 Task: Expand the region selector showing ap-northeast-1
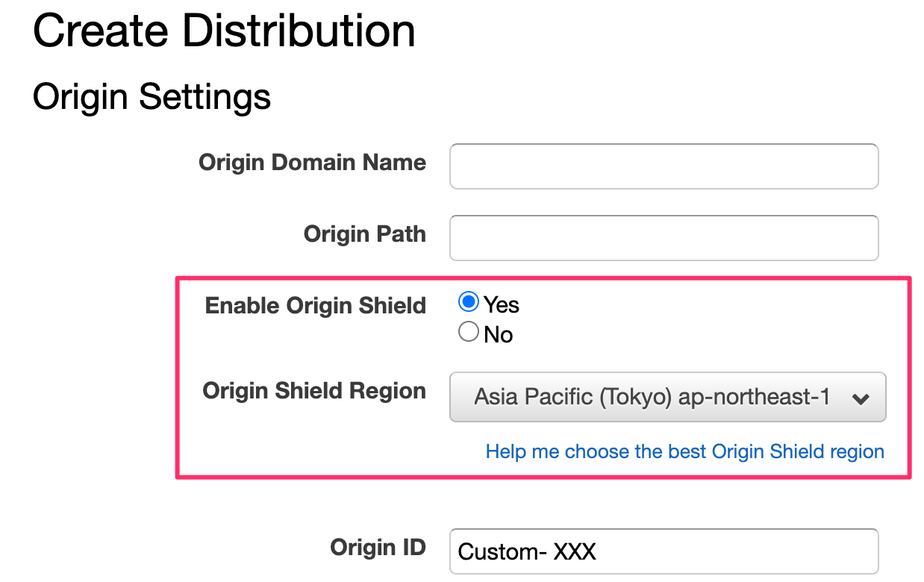667,397
